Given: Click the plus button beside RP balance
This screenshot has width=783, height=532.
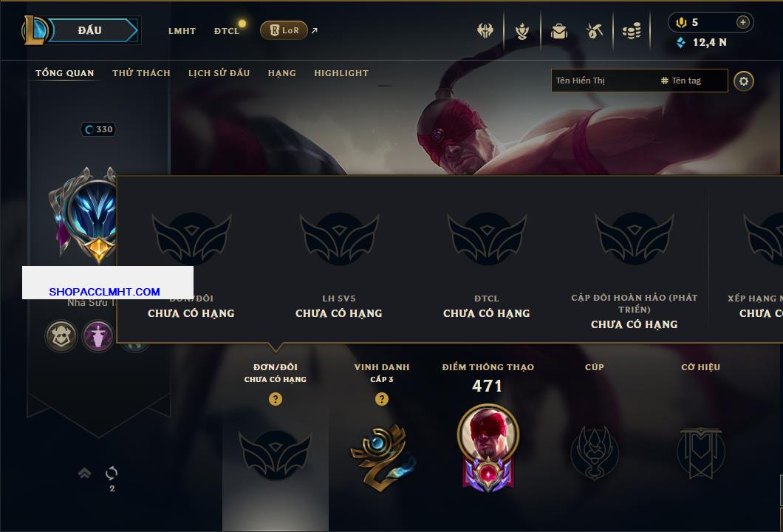Looking at the screenshot, I should click(x=742, y=22).
